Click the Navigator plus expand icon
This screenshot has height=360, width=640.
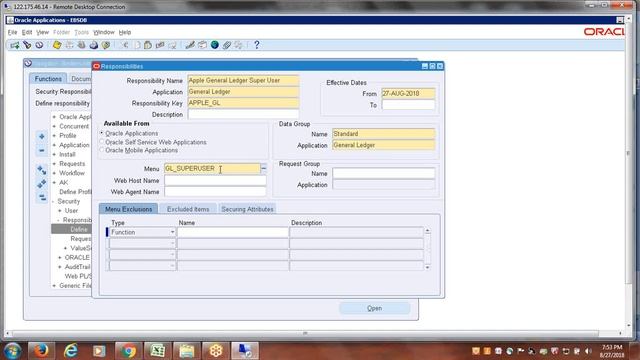pyautogui.click(x=42, y=136)
